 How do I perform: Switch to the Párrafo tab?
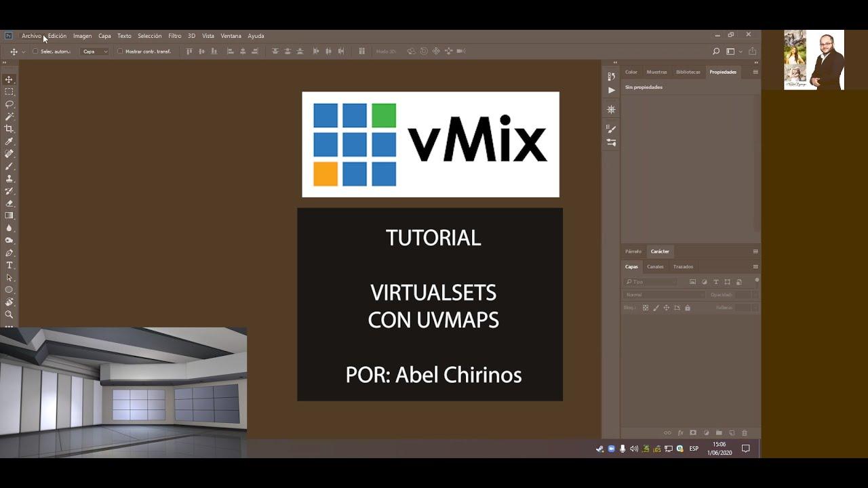633,251
